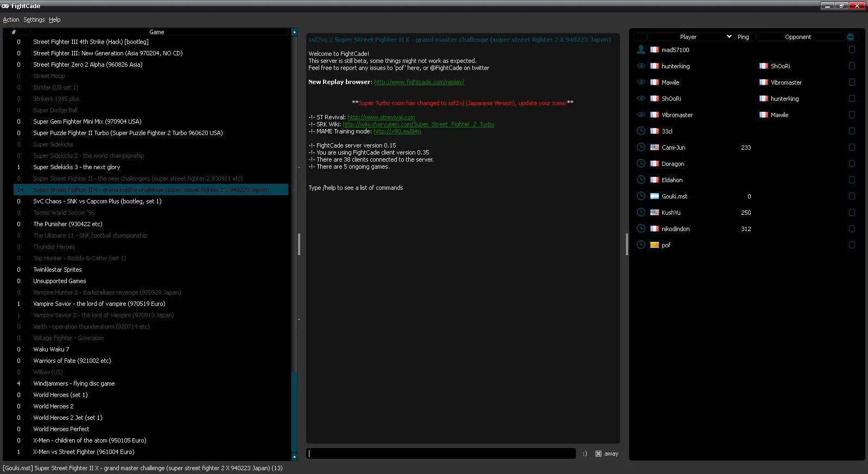Click the Player column sort arrow

[x=729, y=37]
